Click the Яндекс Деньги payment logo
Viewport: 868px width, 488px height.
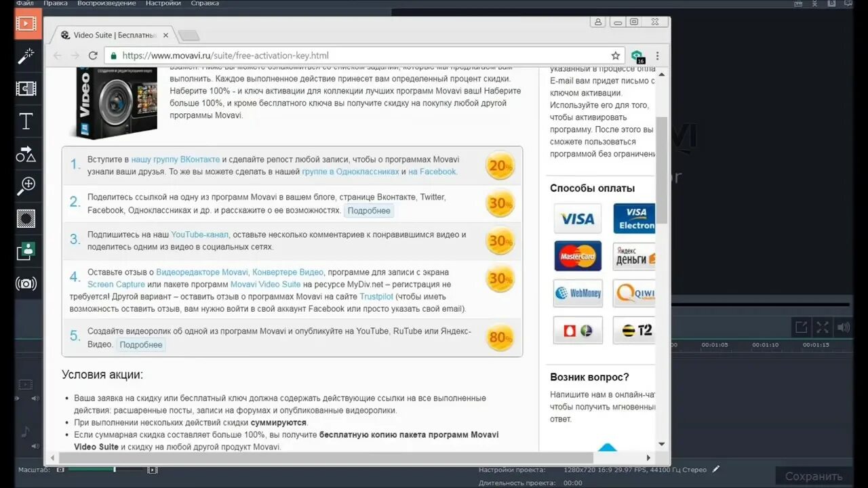(x=635, y=256)
